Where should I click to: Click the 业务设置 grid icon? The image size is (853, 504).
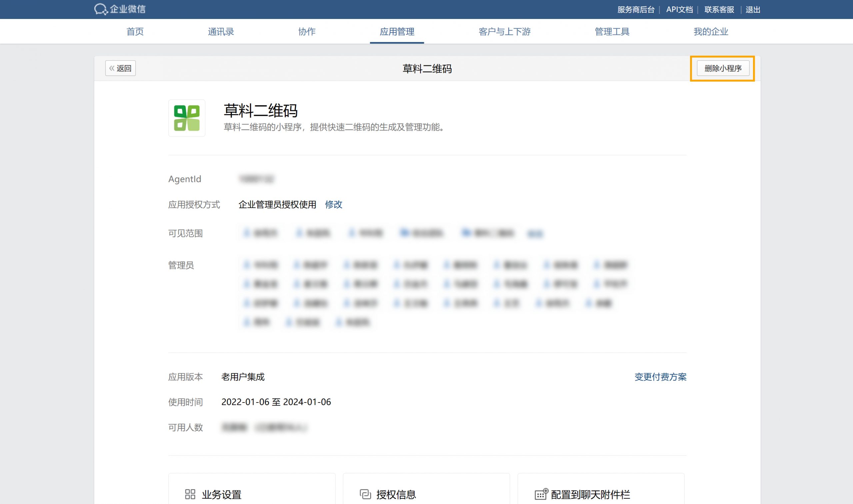[190, 494]
